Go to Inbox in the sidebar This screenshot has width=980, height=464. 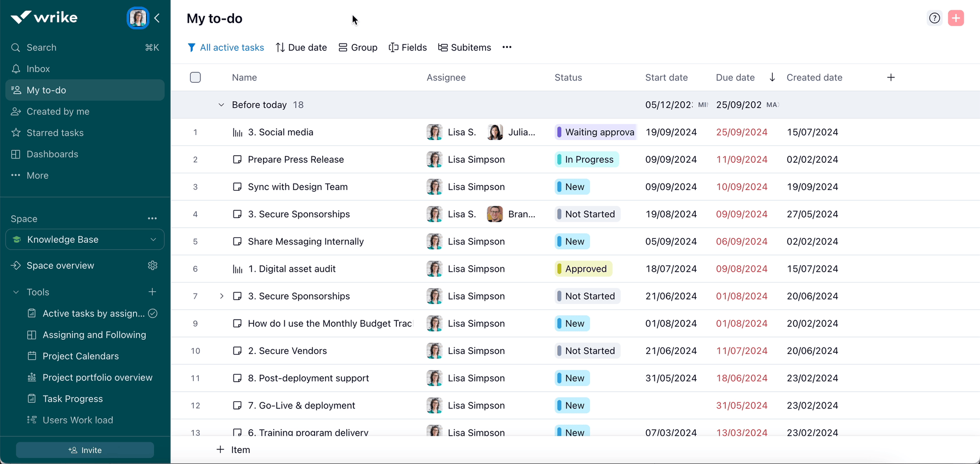[x=38, y=69]
